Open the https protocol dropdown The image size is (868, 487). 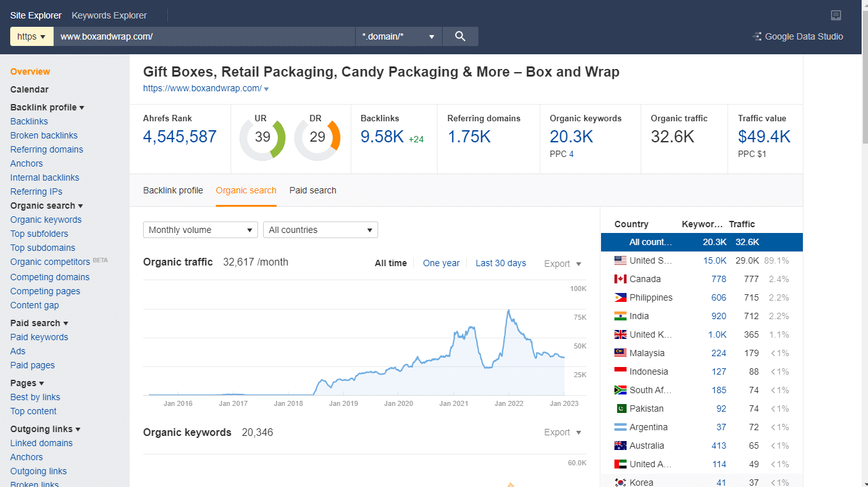31,36
